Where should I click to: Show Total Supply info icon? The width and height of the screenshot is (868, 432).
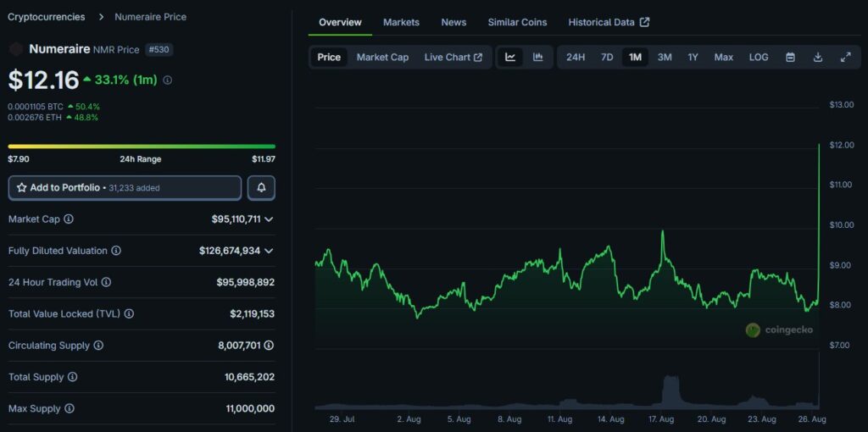[73, 377]
